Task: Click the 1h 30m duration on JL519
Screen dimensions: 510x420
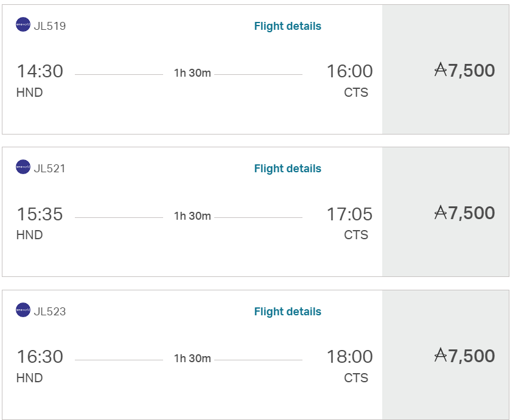Action: point(192,73)
